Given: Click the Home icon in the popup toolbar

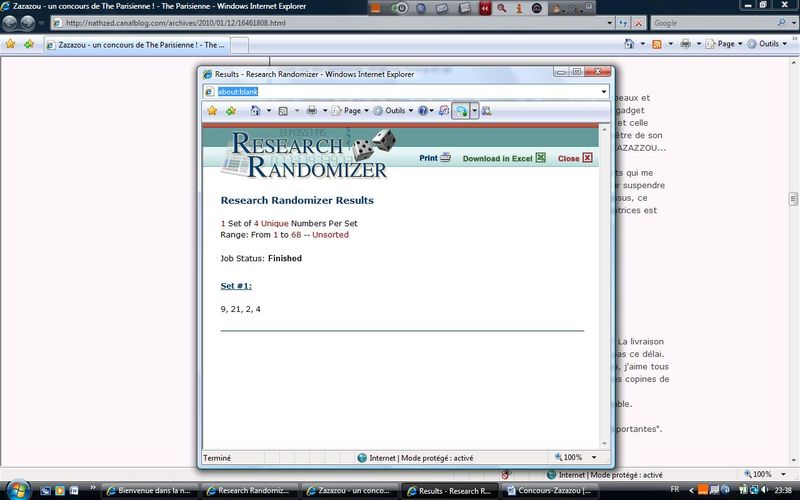Looking at the screenshot, I should tap(256, 111).
